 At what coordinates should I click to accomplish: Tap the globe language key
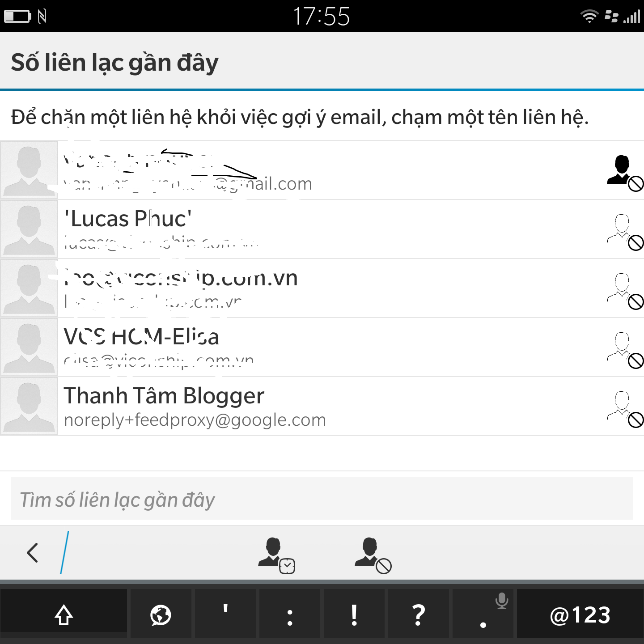161,614
